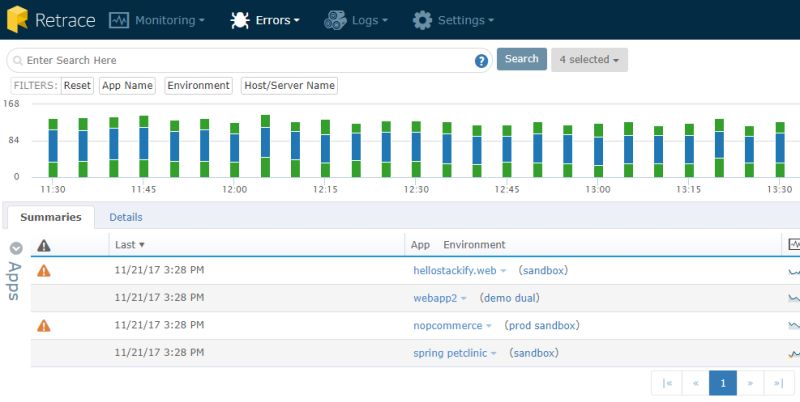Click the Search button
800x402 pixels.
click(521, 59)
